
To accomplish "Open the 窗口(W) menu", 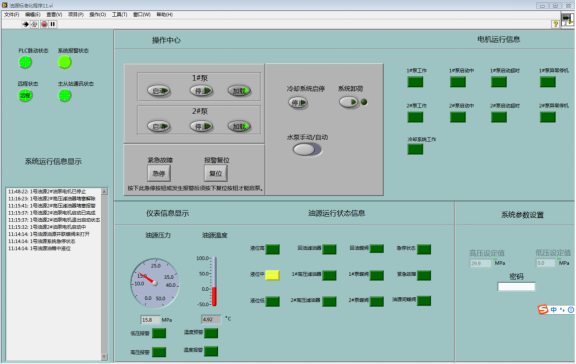I will tap(142, 14).
